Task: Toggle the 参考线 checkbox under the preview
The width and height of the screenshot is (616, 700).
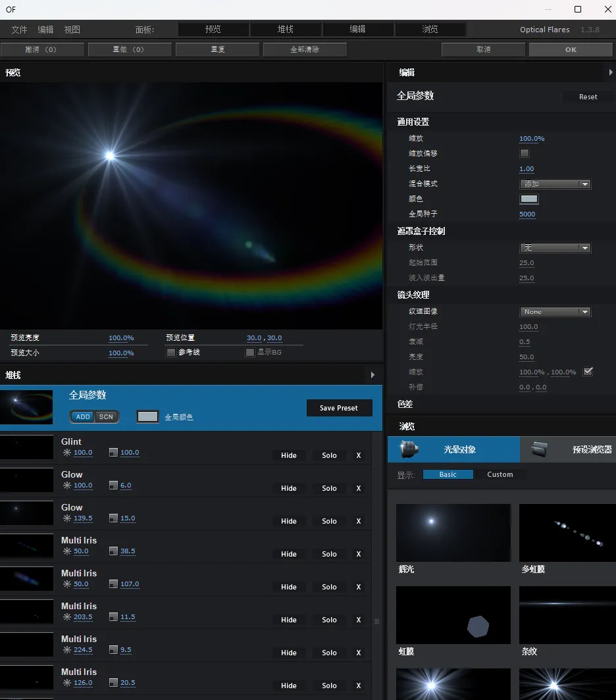Action: point(171,353)
